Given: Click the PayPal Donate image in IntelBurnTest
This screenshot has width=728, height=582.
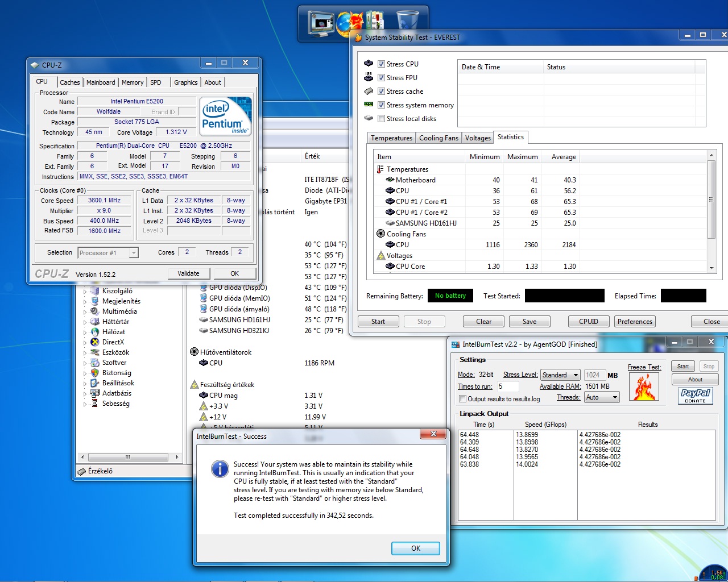Looking at the screenshot, I should pos(695,396).
